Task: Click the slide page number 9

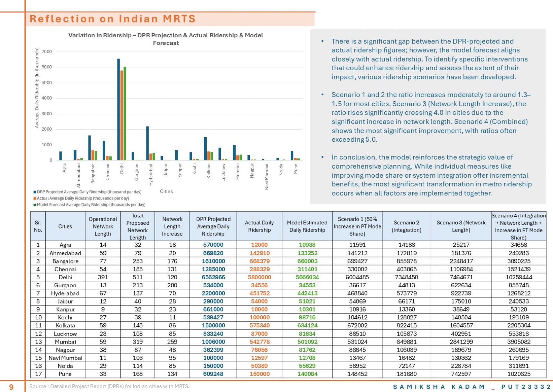Action: point(11,387)
